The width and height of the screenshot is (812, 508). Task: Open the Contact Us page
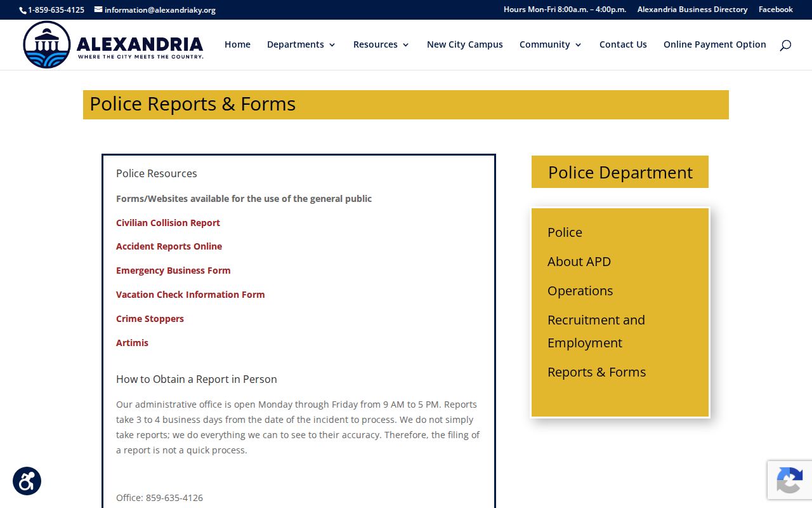[x=623, y=44]
